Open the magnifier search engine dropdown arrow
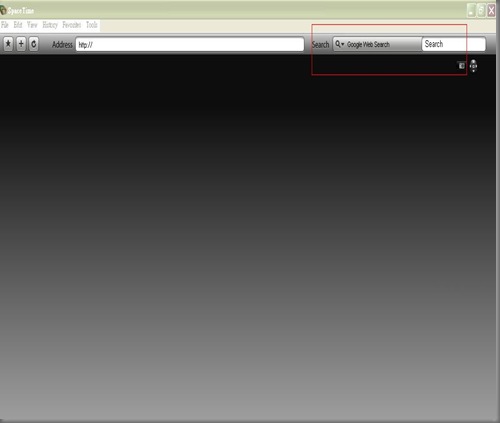 pos(340,44)
